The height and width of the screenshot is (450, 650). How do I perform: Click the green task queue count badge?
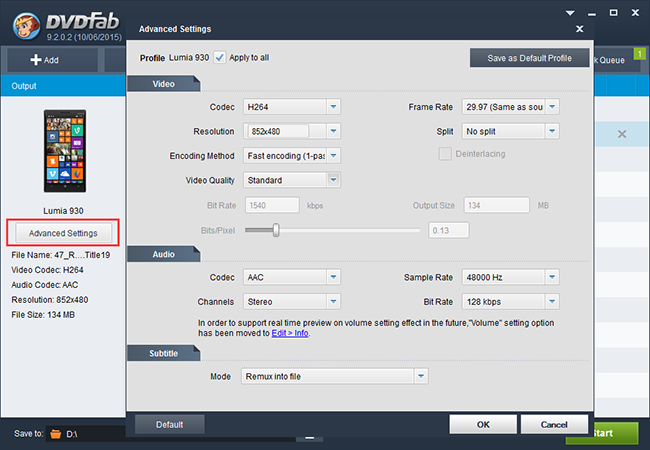coord(640,54)
